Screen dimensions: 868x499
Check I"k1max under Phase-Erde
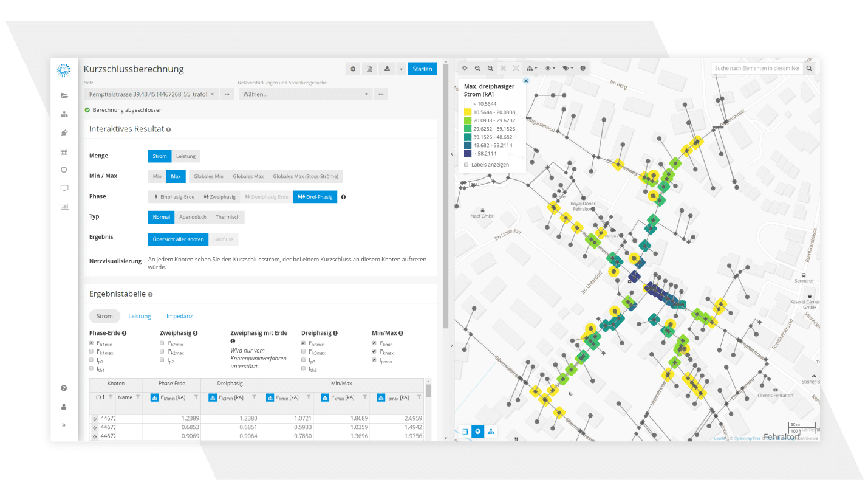tap(92, 351)
